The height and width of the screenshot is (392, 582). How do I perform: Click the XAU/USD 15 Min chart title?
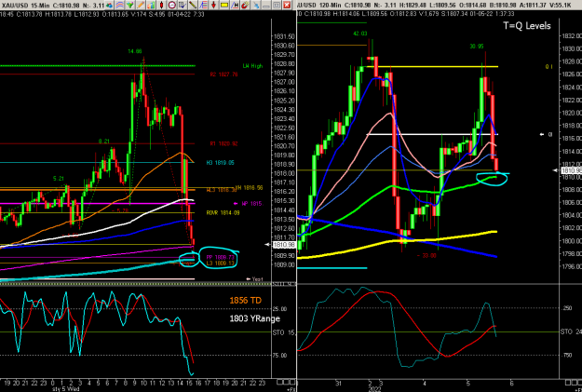point(24,6)
